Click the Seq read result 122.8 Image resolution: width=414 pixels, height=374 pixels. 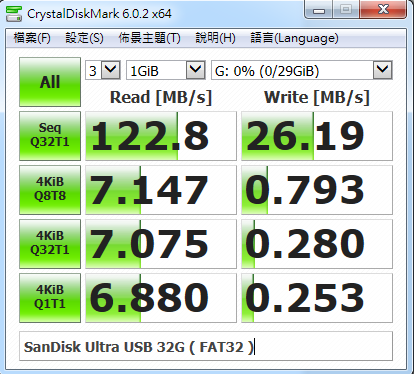coord(161,136)
